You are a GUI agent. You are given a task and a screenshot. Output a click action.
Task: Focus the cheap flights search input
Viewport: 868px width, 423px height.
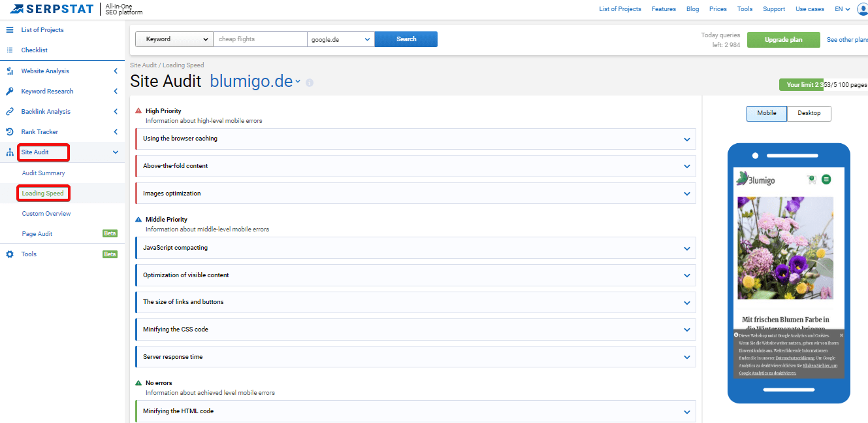tap(260, 39)
